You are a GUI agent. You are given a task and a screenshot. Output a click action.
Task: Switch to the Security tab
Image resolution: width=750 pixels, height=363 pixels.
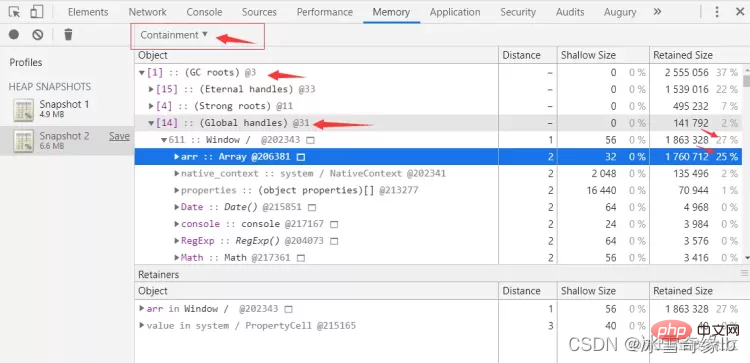click(518, 12)
